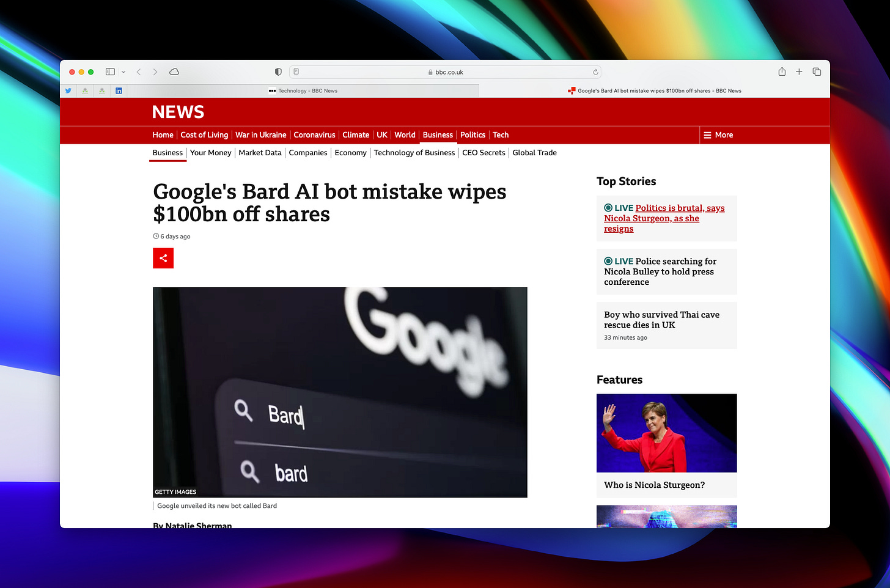Open the second green pinned tab

(x=102, y=90)
